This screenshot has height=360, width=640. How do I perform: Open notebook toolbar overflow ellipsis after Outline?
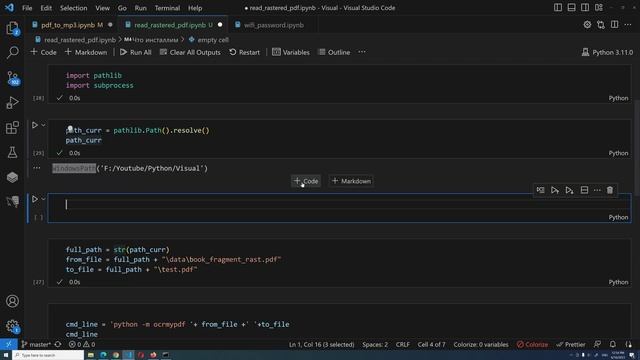[x=362, y=52]
